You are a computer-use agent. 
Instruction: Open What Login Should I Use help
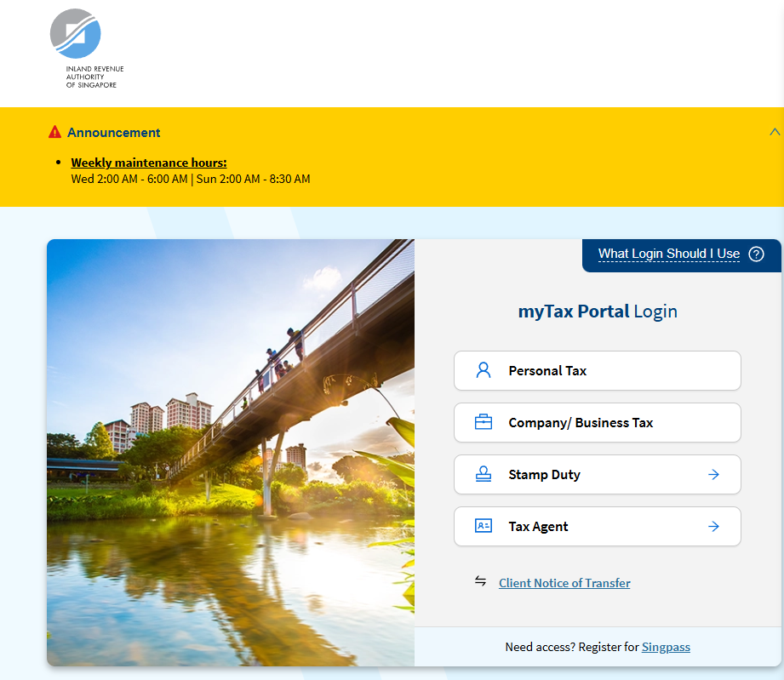(x=668, y=254)
